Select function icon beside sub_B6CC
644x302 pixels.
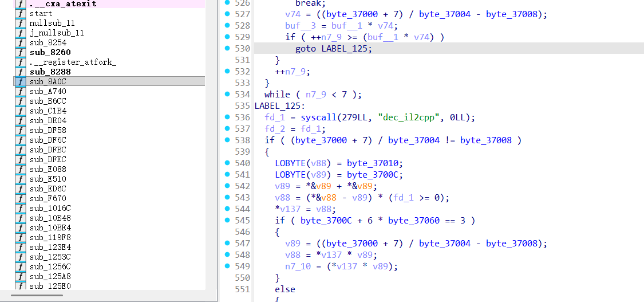coord(21,101)
